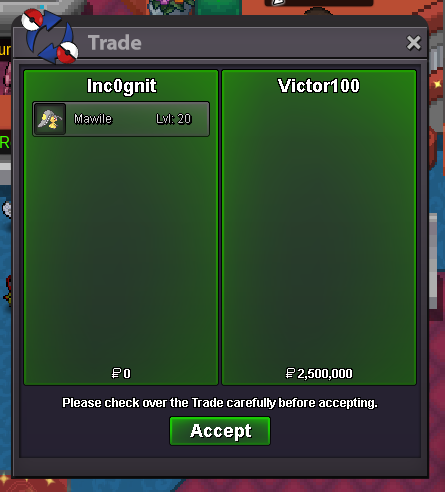This screenshot has width=445, height=492.
Task: Click Inc0gnit's money offer of 0
Action: click(x=127, y=373)
